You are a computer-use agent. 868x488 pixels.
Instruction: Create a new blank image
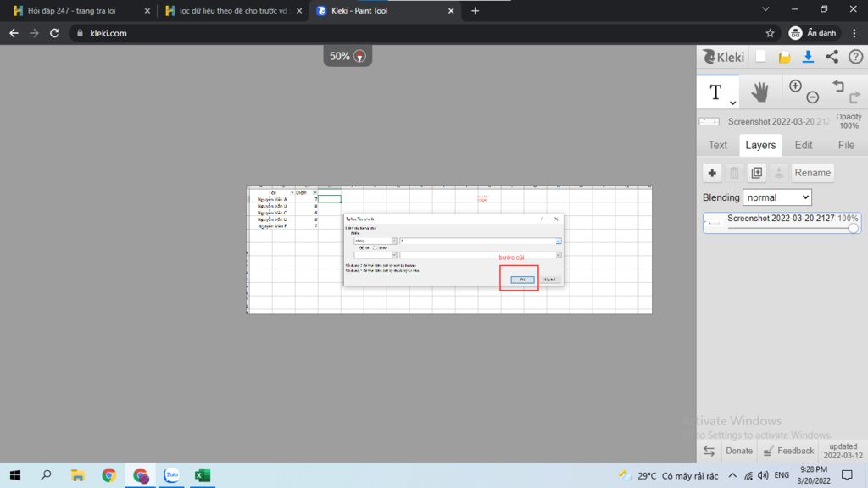click(x=760, y=57)
